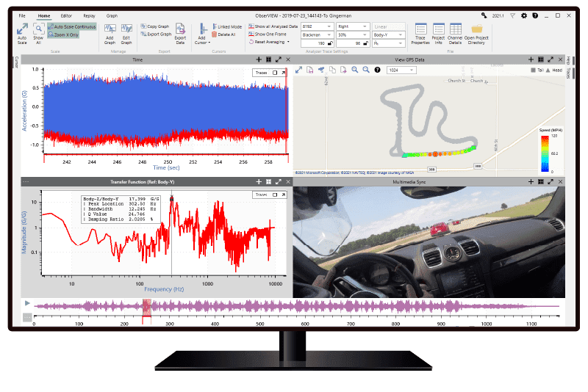Viewport: 588px width, 392px height.
Task: Toggle Auto Scale Continuous
Action: click(72, 27)
